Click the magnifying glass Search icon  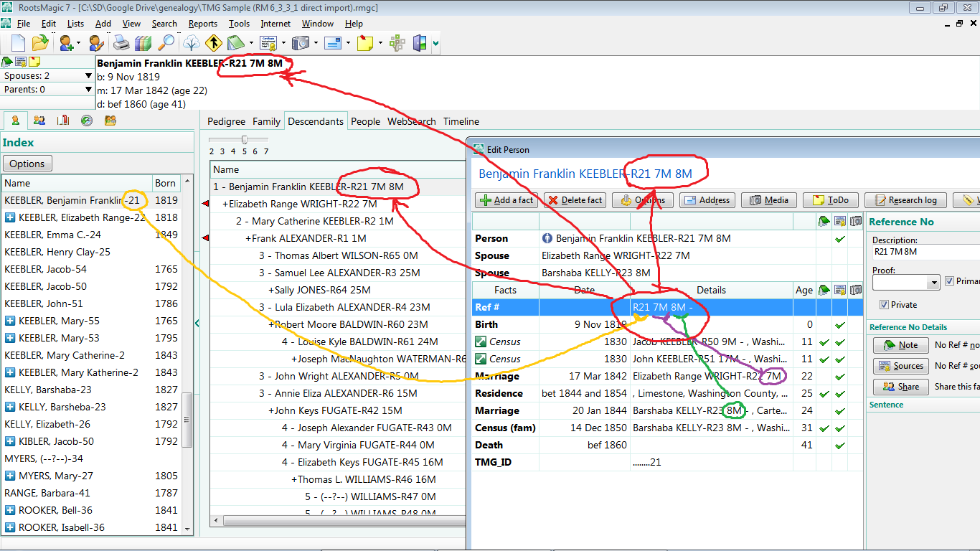point(166,43)
